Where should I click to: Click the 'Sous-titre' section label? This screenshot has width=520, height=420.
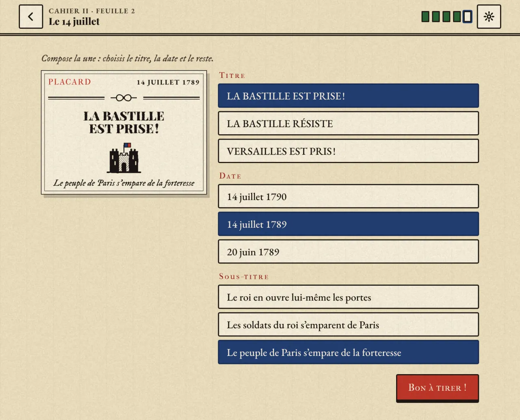coord(244,277)
